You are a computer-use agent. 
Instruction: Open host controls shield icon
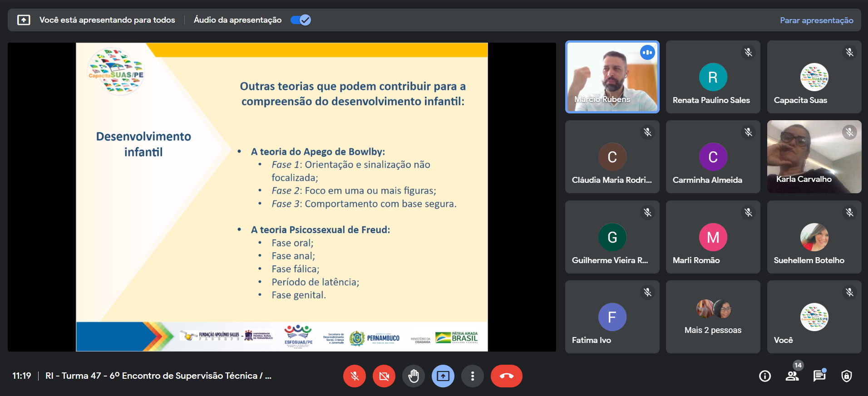(847, 376)
